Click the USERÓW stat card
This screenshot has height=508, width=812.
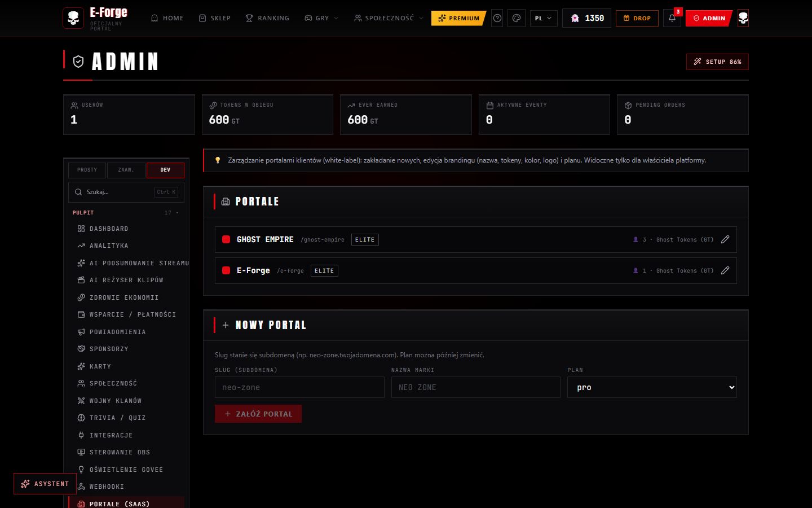click(129, 115)
